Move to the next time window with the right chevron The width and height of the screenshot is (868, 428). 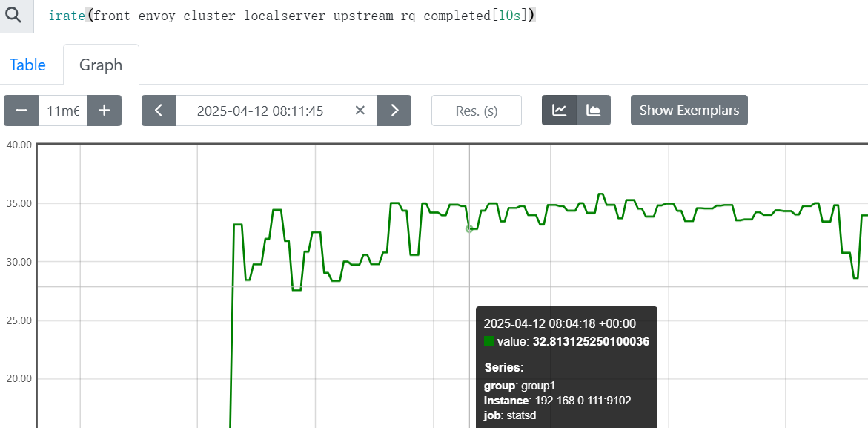click(394, 111)
